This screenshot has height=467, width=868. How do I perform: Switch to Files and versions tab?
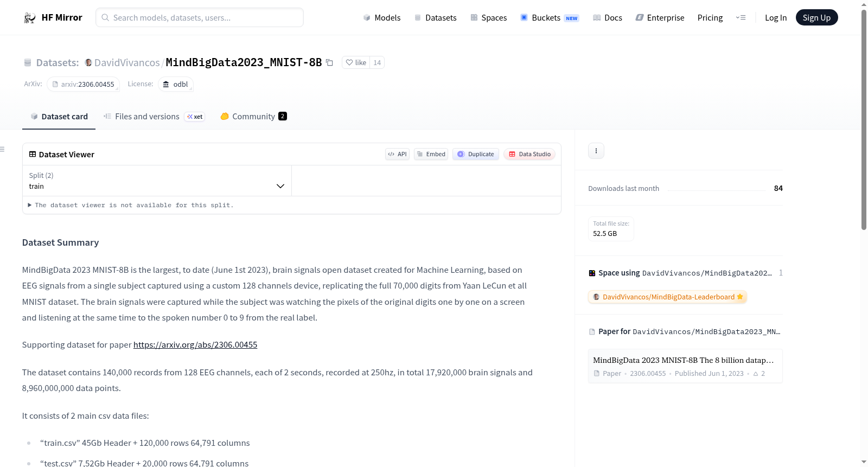154,117
